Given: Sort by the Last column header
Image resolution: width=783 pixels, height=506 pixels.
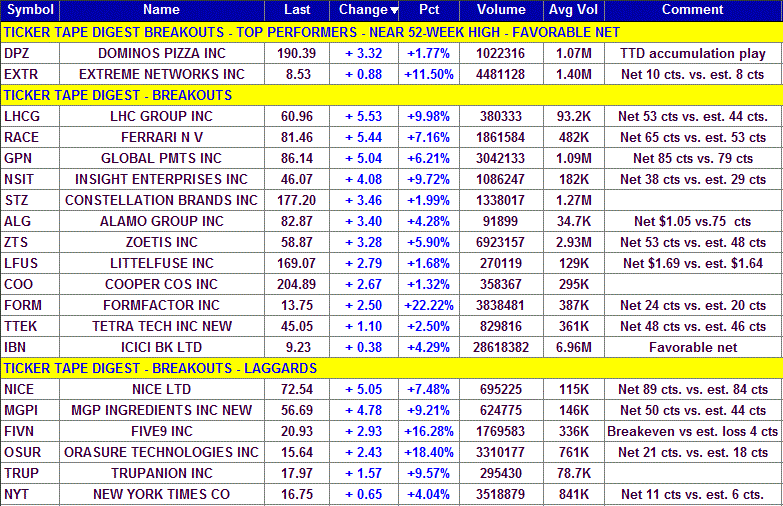Looking at the screenshot, I should coord(297,10).
